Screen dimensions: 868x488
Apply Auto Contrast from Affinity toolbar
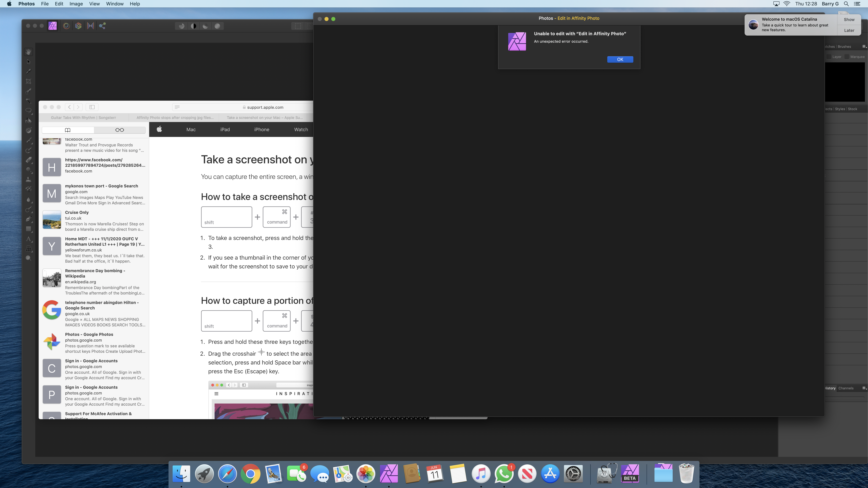pos(193,26)
